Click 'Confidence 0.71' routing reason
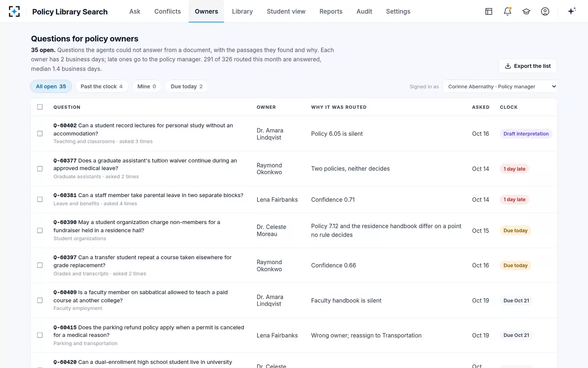Viewport: 588px width, 368px height. 333,200
